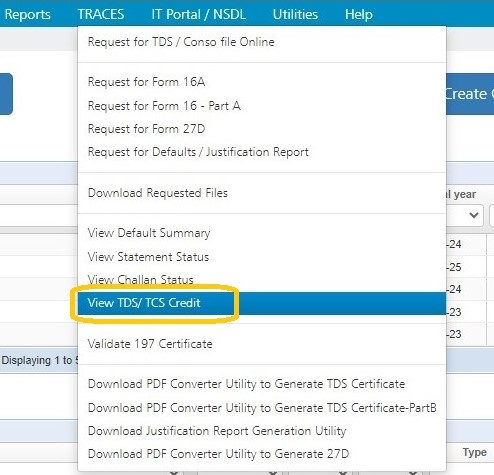Open the IT Portal / NSDL menu
This screenshot has width=494, height=475.
point(199,14)
